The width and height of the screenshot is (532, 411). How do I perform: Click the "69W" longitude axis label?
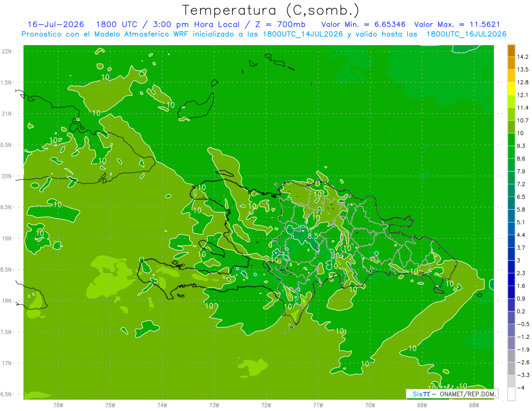422,405
